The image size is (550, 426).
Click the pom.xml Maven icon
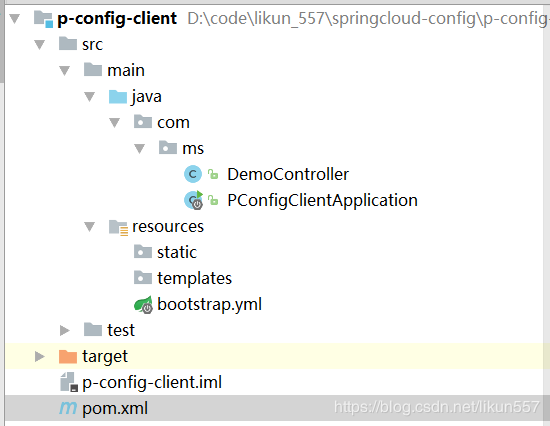68,407
